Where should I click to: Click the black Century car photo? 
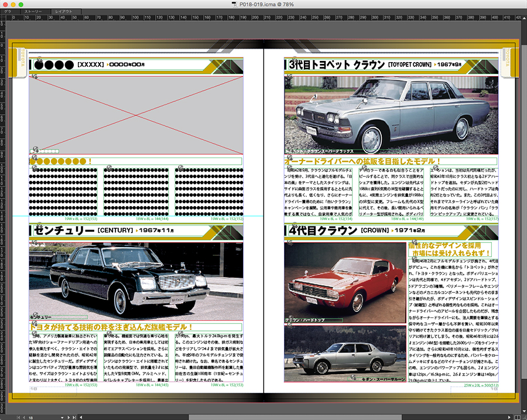coord(136,281)
